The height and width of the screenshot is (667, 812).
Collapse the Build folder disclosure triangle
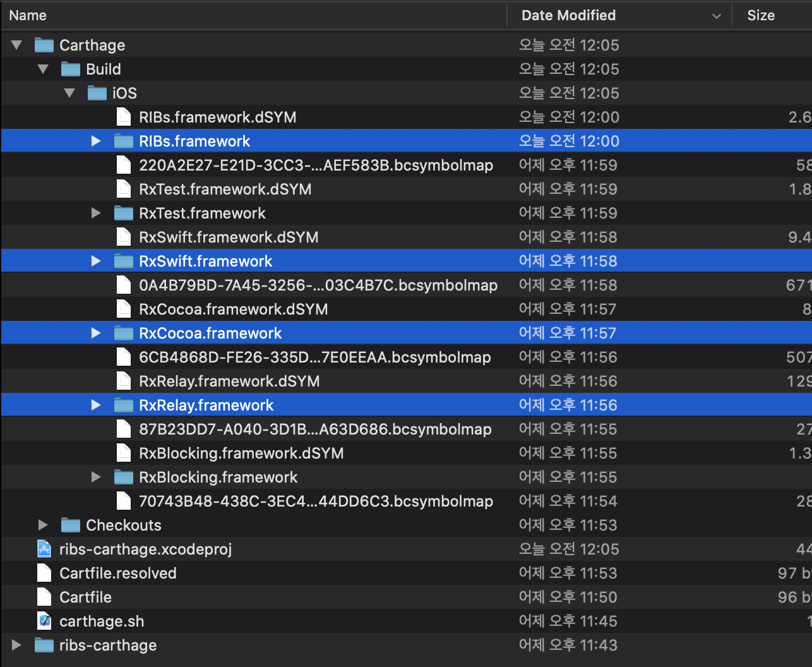pyautogui.click(x=43, y=69)
